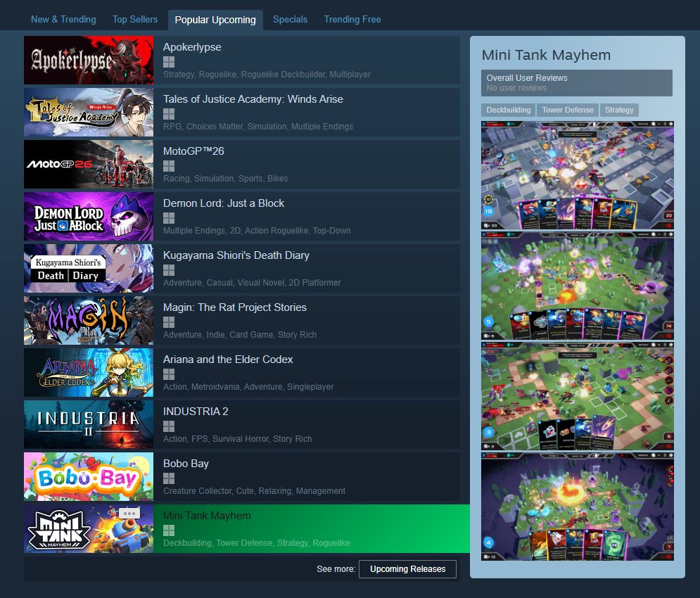Viewport: 700px width, 598px height.
Task: Click the Windows icon under INDUSTRIA 2
Action: click(169, 426)
